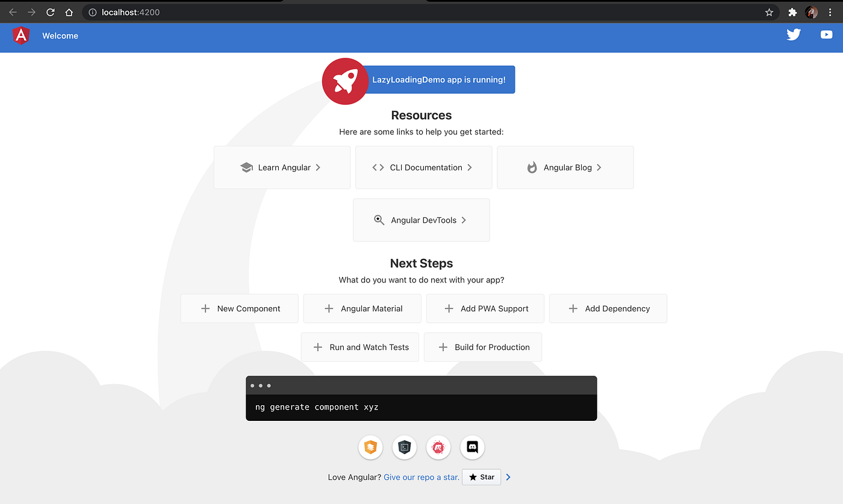843x504 pixels.
Task: Select the Run and Watch Tests card
Action: (x=360, y=347)
